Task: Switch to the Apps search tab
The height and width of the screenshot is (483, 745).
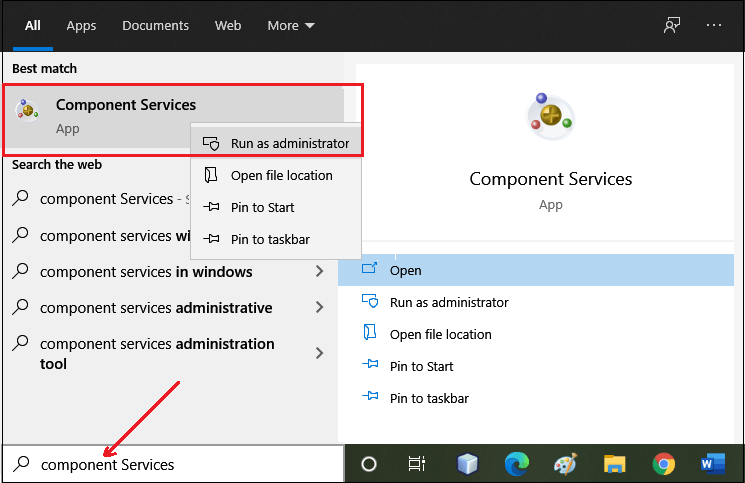Action: 81,26
